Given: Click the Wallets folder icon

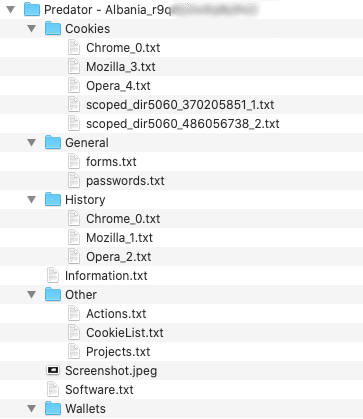Looking at the screenshot, I should [53, 408].
